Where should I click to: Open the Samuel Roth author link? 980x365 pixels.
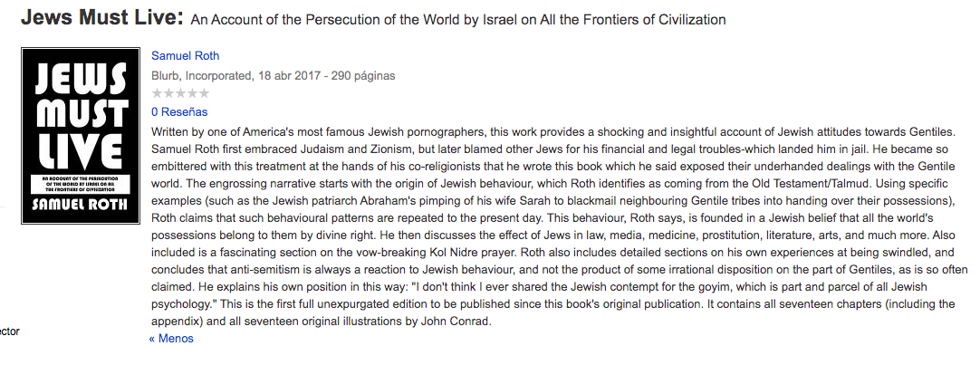[185, 56]
